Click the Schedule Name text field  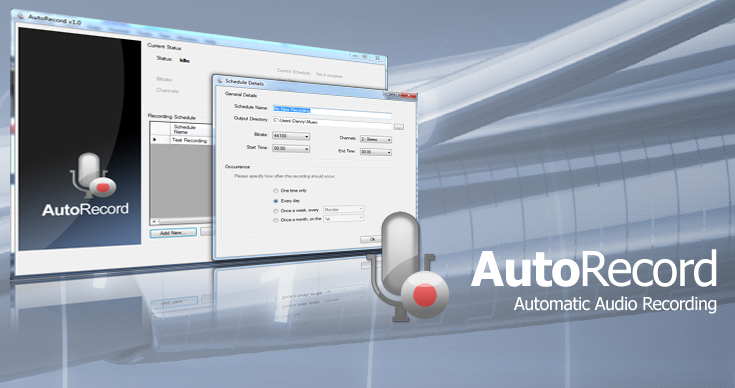coord(332,111)
